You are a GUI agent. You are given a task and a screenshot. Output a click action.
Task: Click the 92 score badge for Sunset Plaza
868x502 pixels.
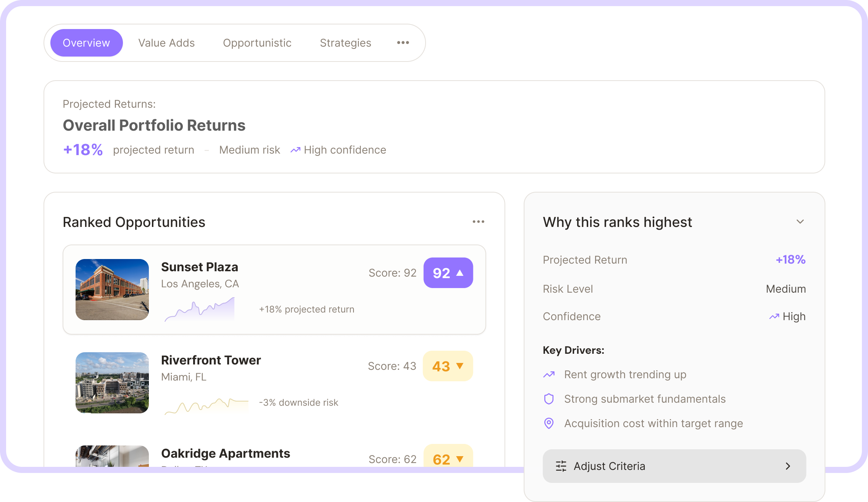coord(448,272)
